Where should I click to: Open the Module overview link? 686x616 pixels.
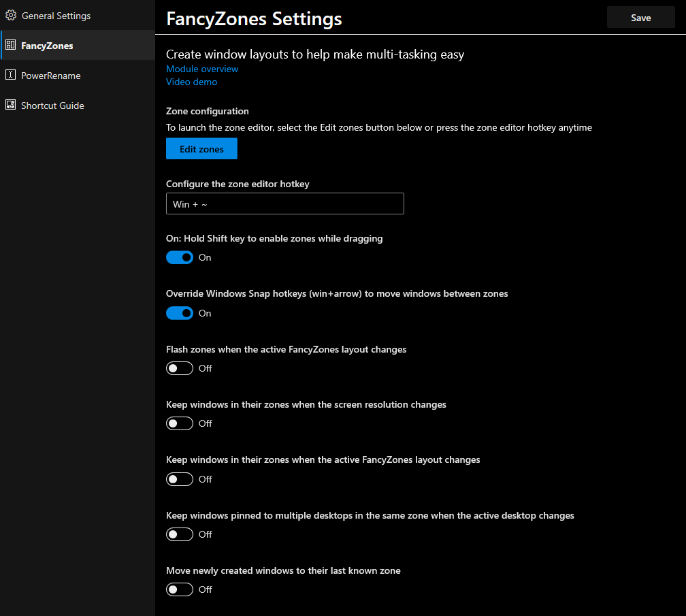pos(202,69)
